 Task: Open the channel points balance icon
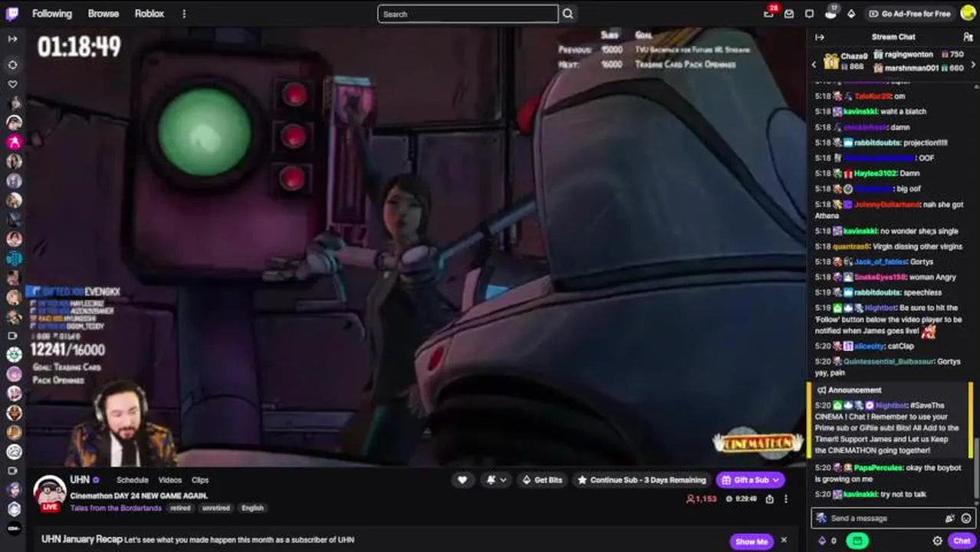(827, 540)
